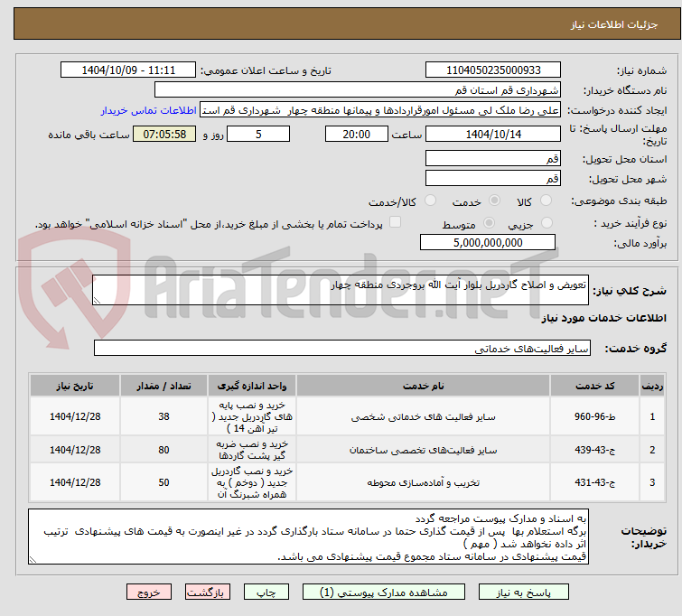Click the deadline date field 1404/10/14
The height and width of the screenshot is (616, 682).
coord(493,134)
